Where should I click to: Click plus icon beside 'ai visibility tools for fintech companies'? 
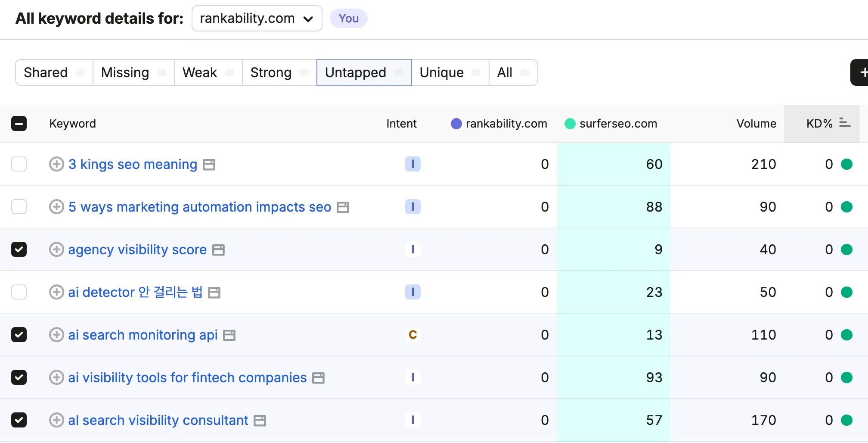[x=56, y=377]
